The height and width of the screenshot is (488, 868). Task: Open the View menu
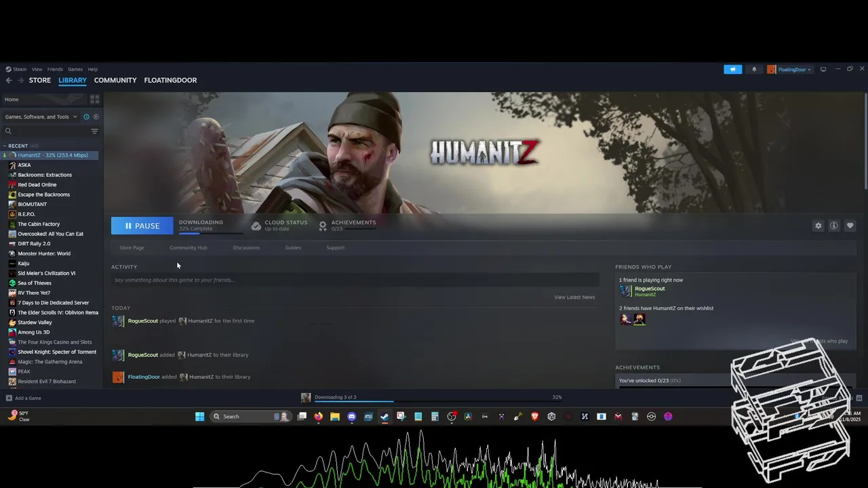(37, 69)
